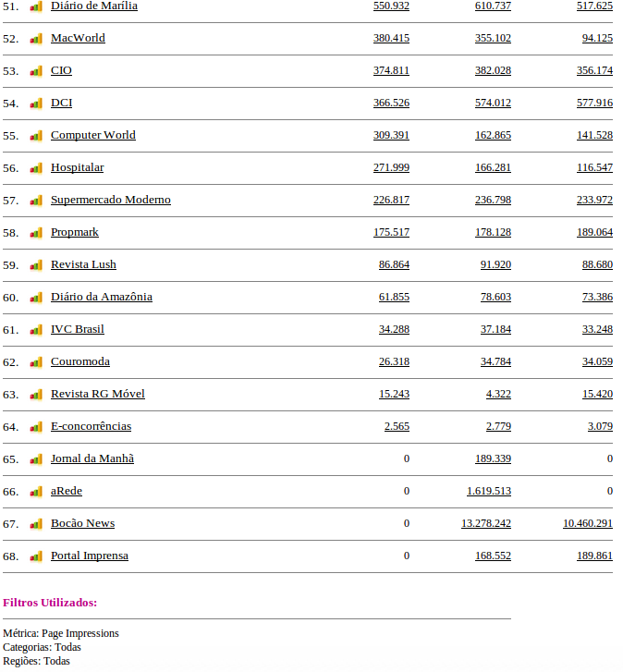Open the E-concorrências link
Screen dimensions: 623x672
[91, 426]
